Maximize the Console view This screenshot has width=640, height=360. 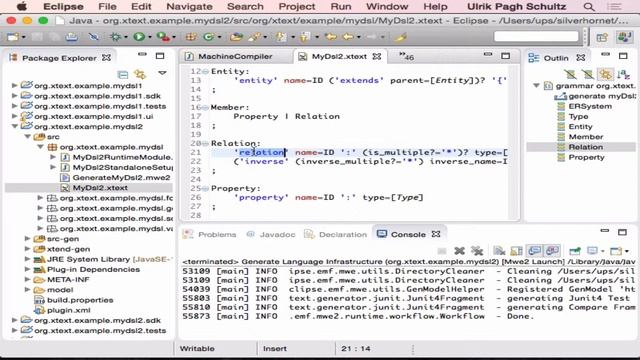[622, 232]
